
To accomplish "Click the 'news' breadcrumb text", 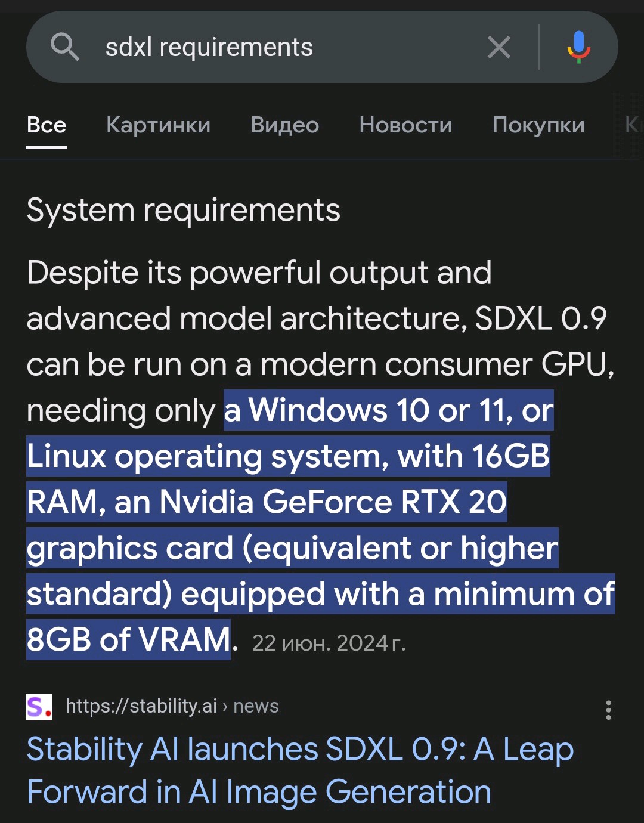I will tap(256, 706).
